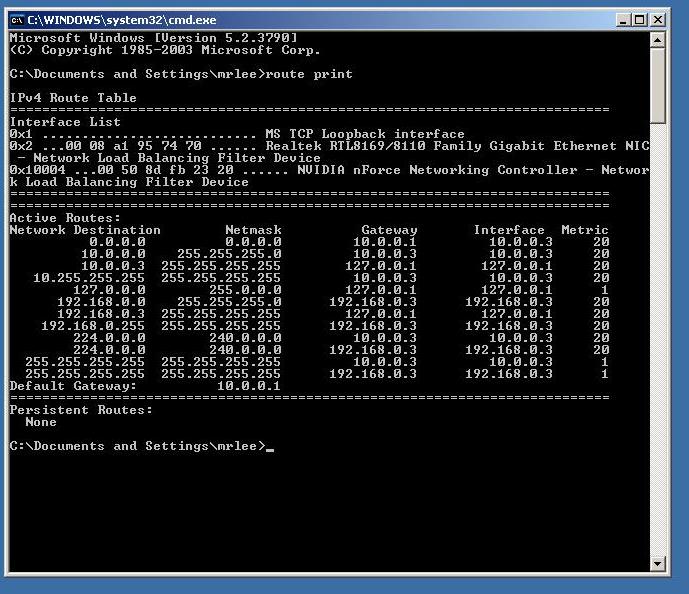689x594 pixels.
Task: Click the Copyright 1985-2003 Microsoft Corp. line
Action: click(x=165, y=50)
